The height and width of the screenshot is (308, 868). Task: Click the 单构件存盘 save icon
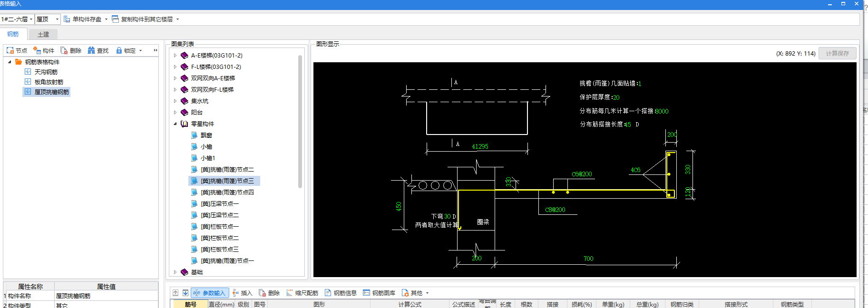click(x=67, y=19)
